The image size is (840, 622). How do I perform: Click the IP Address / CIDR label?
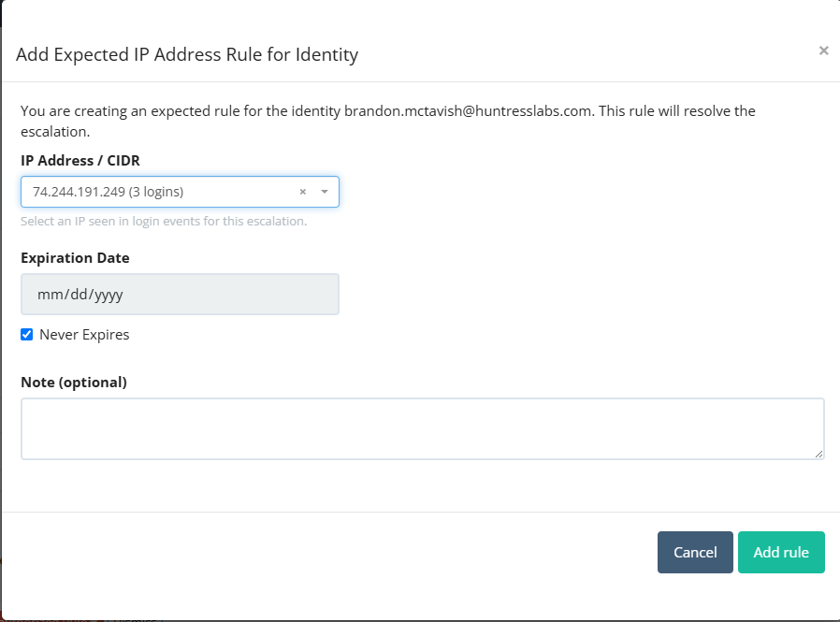click(x=80, y=161)
